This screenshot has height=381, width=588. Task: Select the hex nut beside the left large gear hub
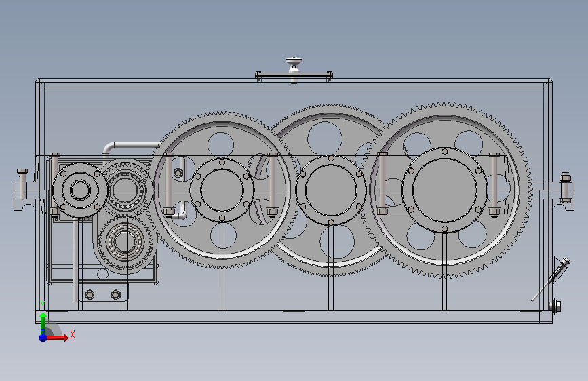coord(178,173)
